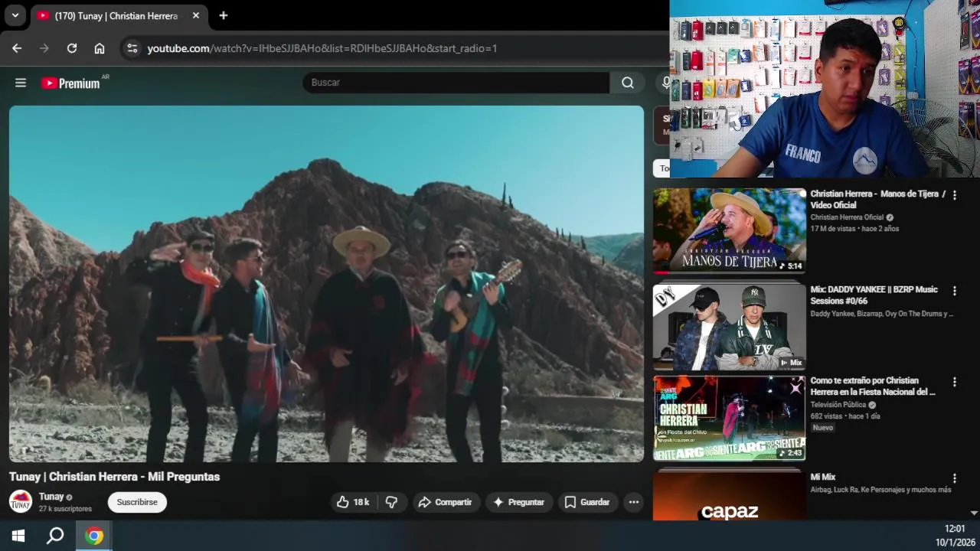Click the Preguntar ask button
Viewport: 980px width, 551px height.
click(518, 502)
